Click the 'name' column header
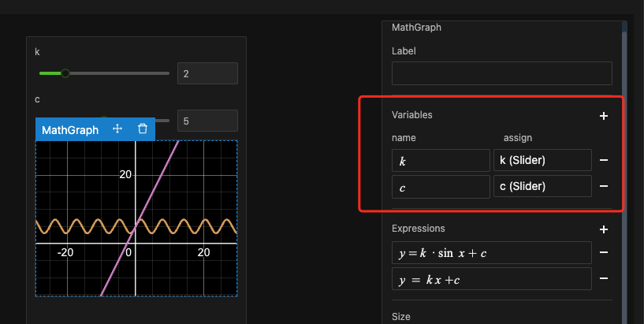Image resolution: width=644 pixels, height=324 pixels. tap(404, 138)
